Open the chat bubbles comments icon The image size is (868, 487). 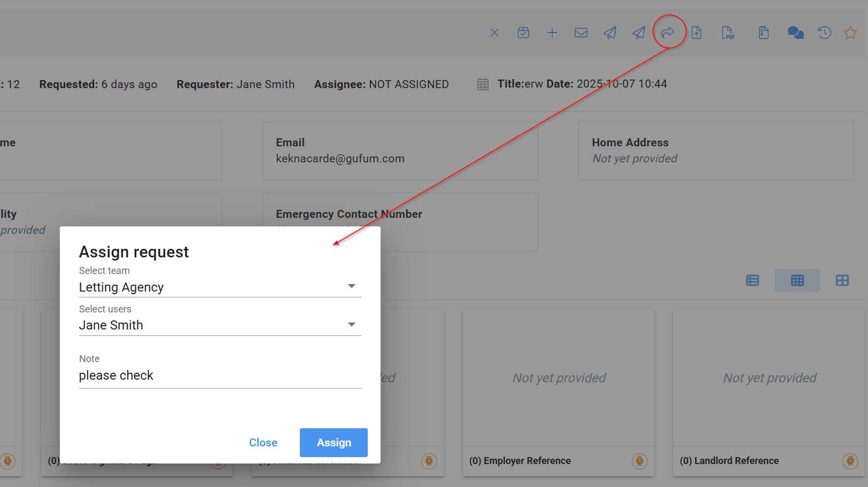(x=795, y=33)
